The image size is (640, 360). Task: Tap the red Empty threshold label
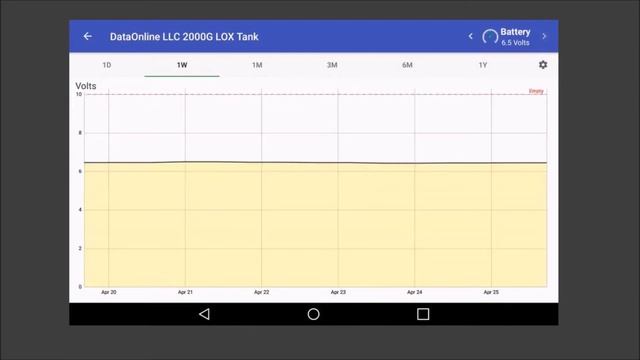click(536, 91)
